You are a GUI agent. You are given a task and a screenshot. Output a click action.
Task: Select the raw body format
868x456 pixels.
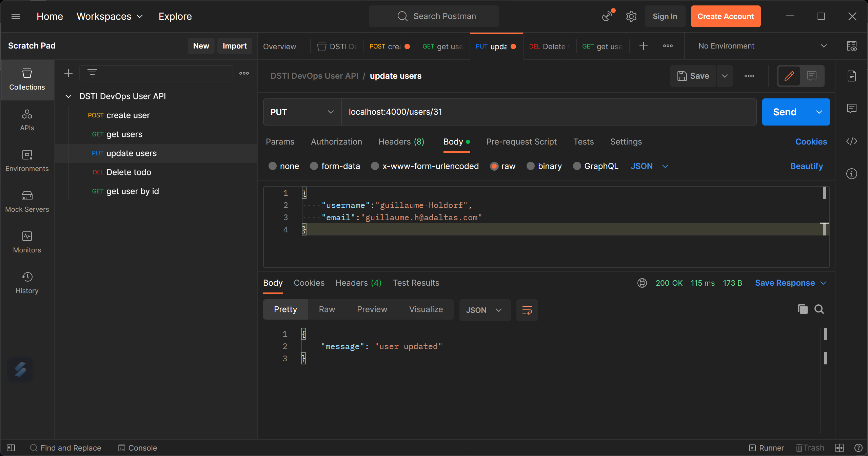[x=503, y=166]
